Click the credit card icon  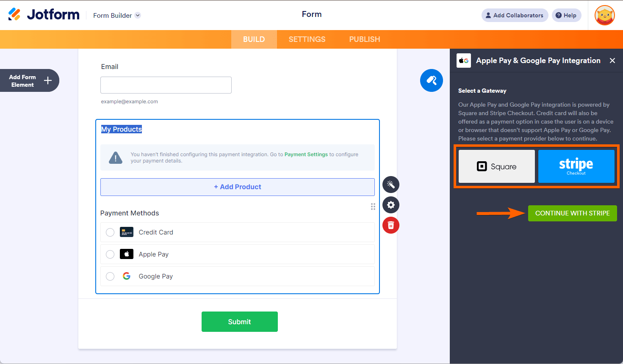click(x=127, y=232)
